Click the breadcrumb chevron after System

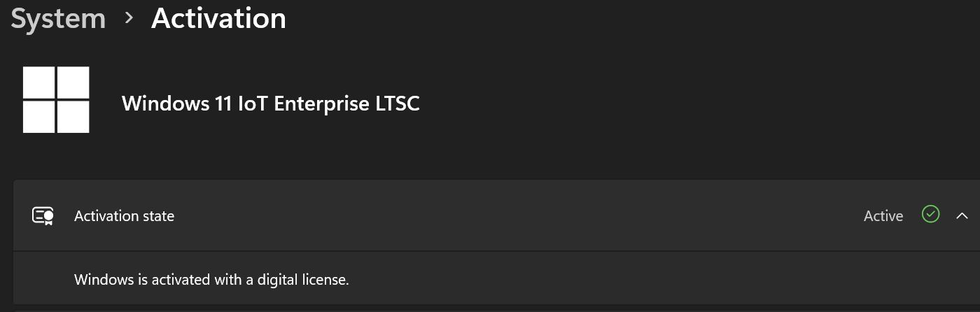tap(129, 19)
